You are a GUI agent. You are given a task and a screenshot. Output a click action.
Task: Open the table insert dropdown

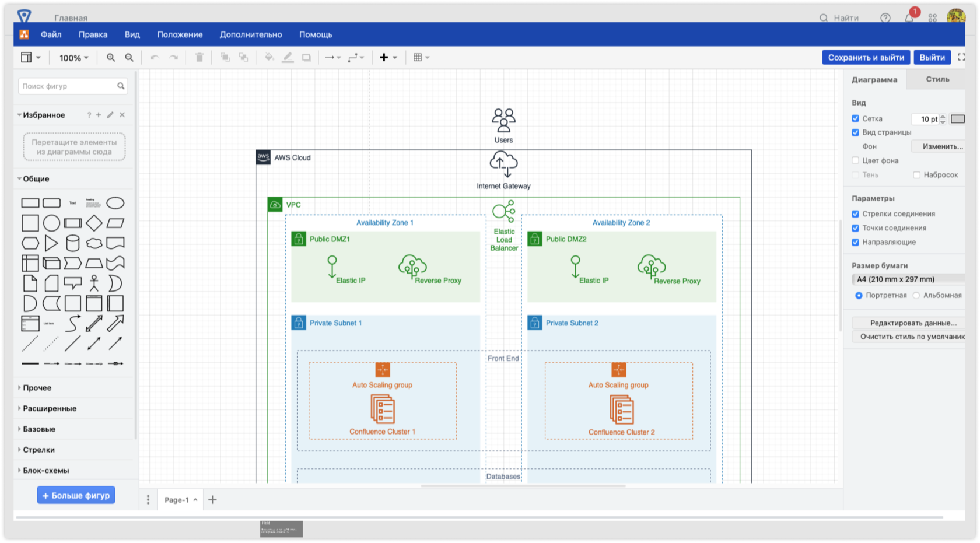pos(421,58)
